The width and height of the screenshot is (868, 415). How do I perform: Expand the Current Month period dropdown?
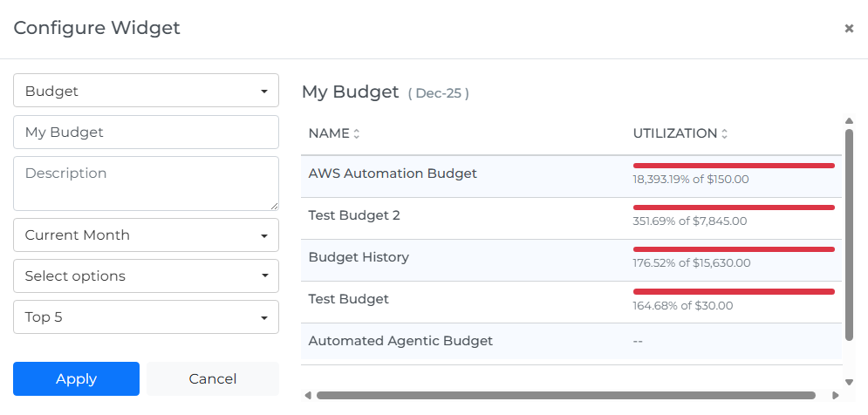146,235
